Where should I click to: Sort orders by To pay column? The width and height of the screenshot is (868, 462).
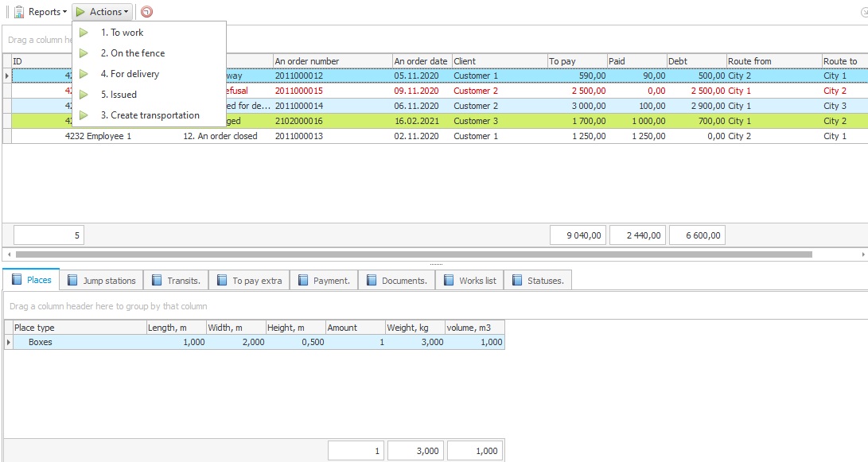tap(577, 61)
